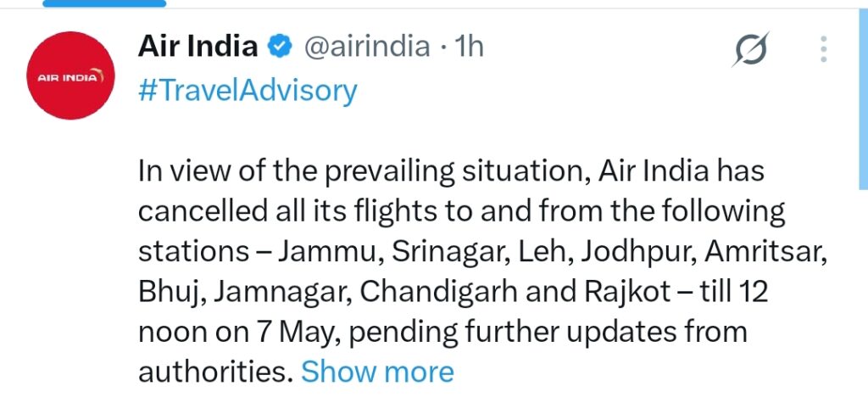
Task: Click the #TravelAdvisory hashtag
Action: [x=247, y=90]
